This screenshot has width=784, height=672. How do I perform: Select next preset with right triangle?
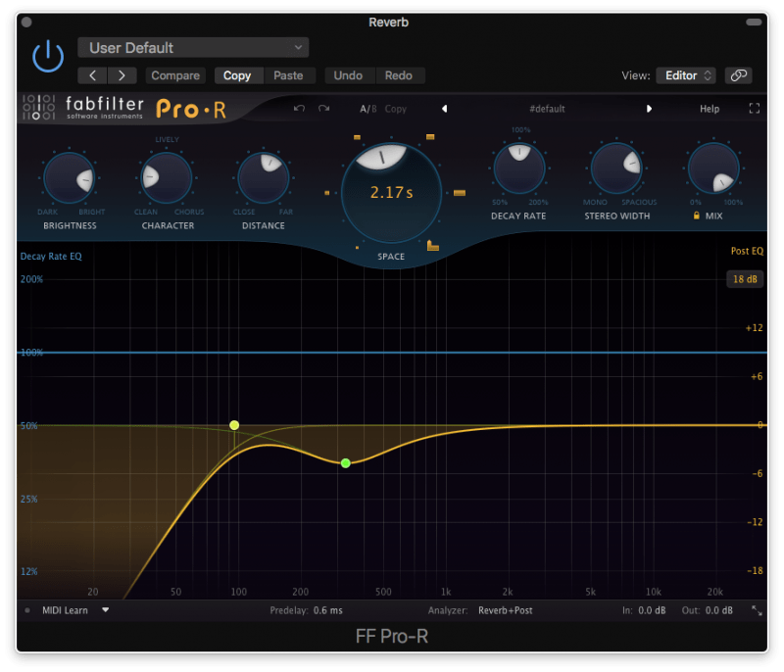click(649, 109)
